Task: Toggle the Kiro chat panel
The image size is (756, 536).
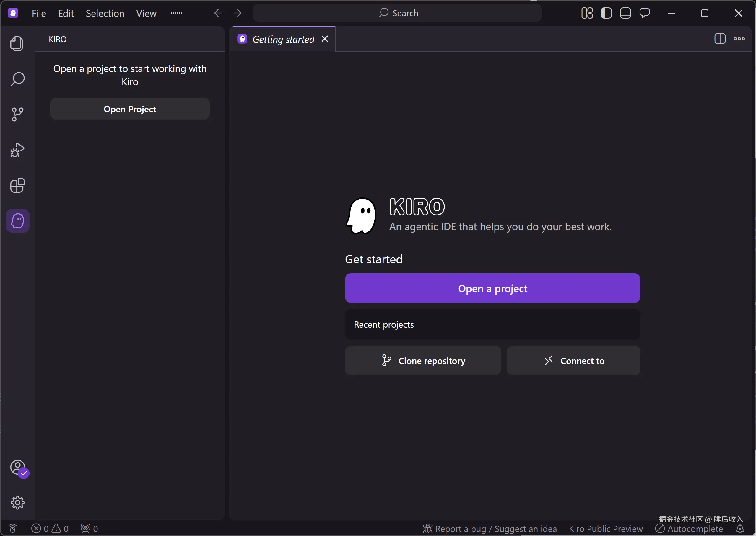Action: 644,13
